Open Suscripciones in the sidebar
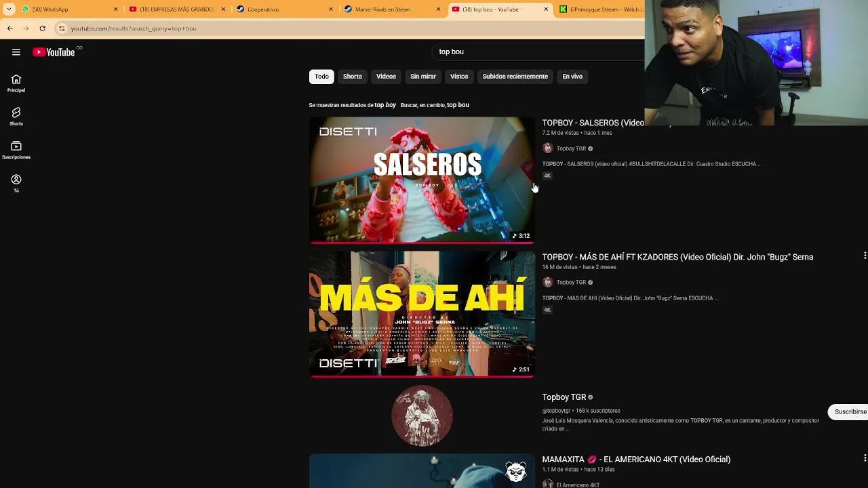This screenshot has width=868, height=488. [x=16, y=150]
